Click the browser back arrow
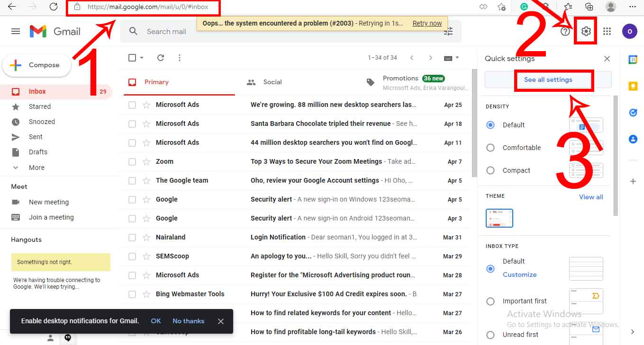This screenshot has height=345, width=644. (12, 7)
